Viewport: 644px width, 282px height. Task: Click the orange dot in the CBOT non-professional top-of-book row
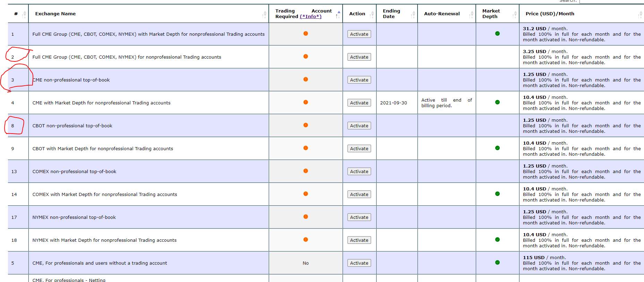point(306,125)
